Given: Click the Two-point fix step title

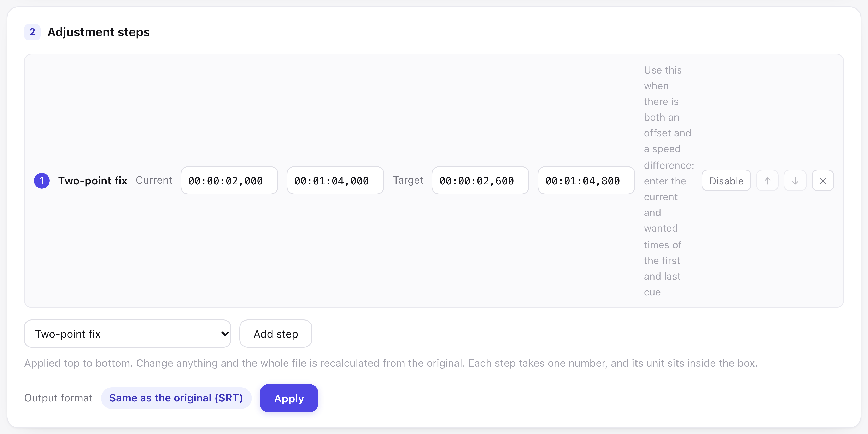Looking at the screenshot, I should [x=93, y=181].
